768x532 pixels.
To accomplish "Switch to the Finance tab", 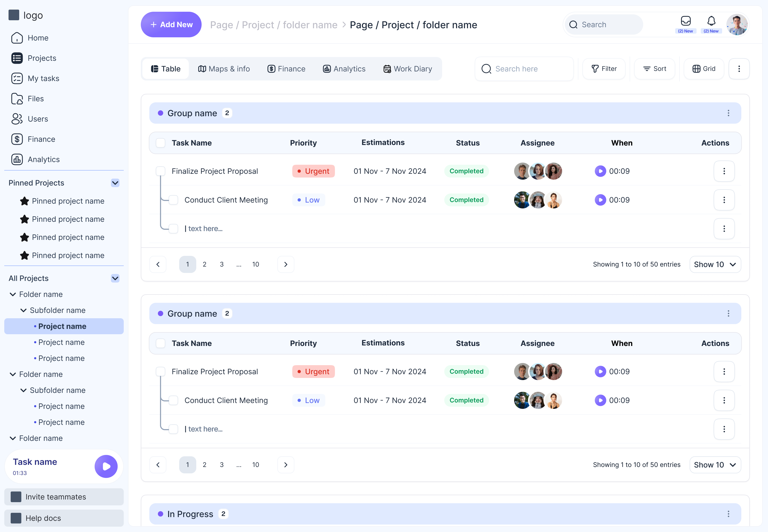I will (x=286, y=69).
